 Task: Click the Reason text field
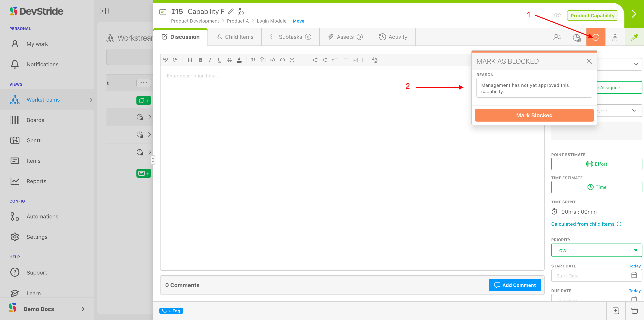(x=534, y=88)
